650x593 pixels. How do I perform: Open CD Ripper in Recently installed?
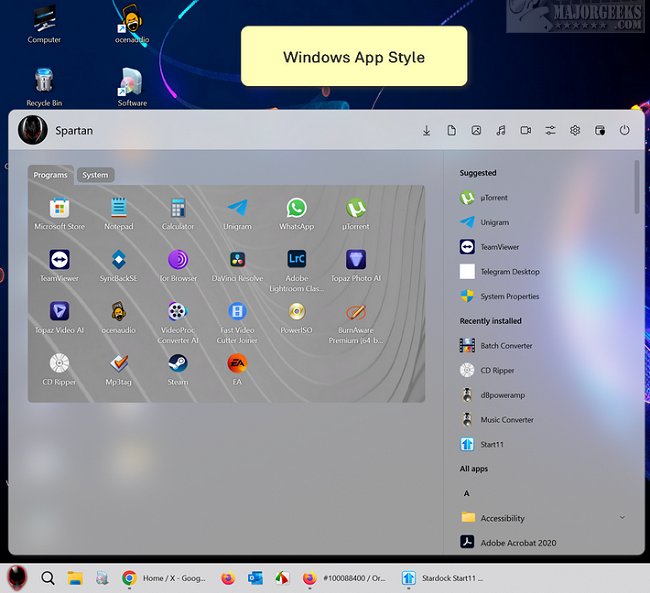543,370
